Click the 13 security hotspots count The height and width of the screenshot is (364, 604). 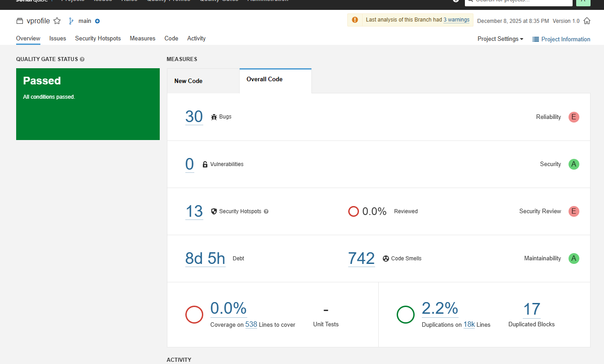tap(194, 211)
